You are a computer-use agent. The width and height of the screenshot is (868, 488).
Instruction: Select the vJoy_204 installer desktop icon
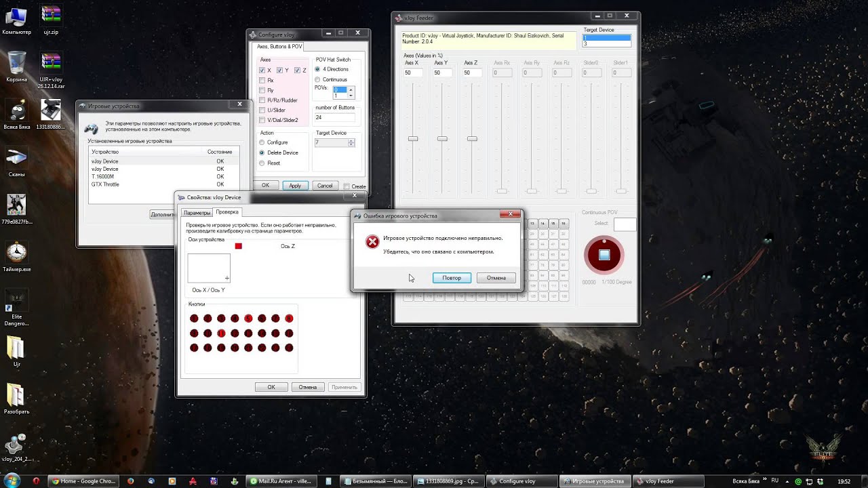[x=16, y=447]
